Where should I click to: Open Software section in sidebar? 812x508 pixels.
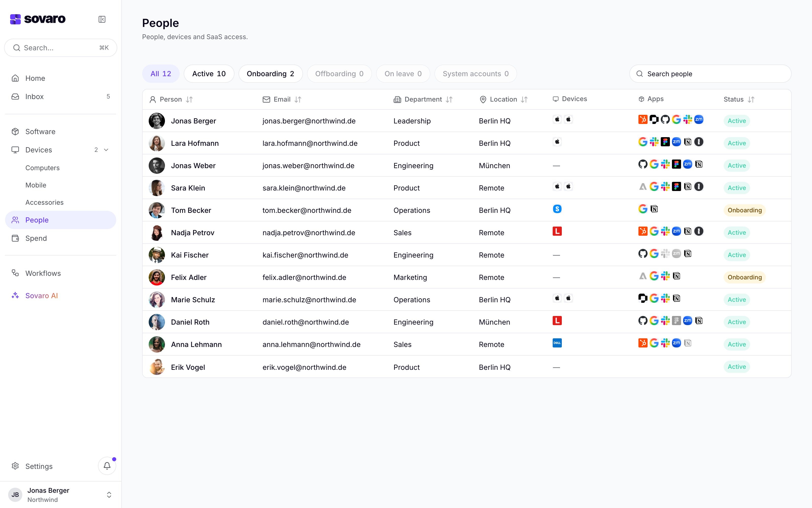click(60, 131)
